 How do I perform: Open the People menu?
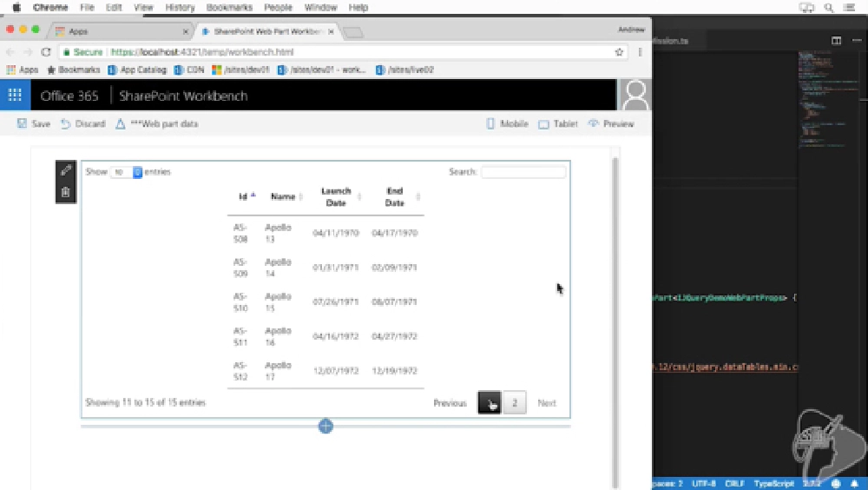tap(278, 7)
